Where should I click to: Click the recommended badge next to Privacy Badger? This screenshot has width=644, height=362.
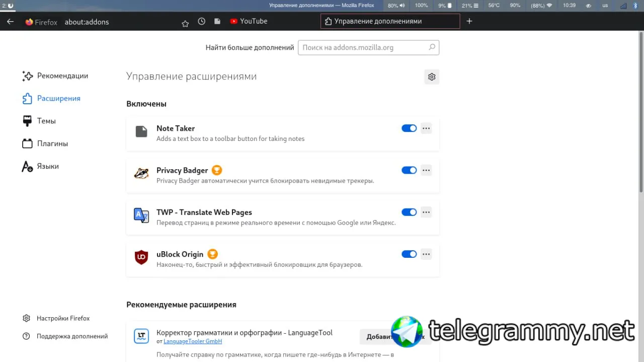click(x=216, y=170)
